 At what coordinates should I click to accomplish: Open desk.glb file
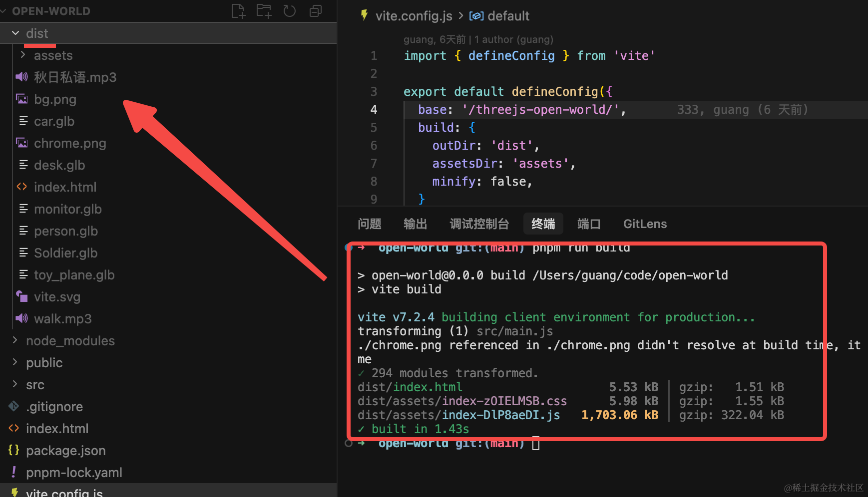click(x=59, y=165)
